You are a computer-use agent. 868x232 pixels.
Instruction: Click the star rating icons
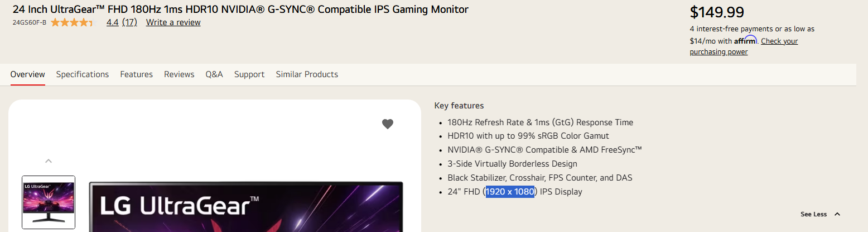(73, 22)
